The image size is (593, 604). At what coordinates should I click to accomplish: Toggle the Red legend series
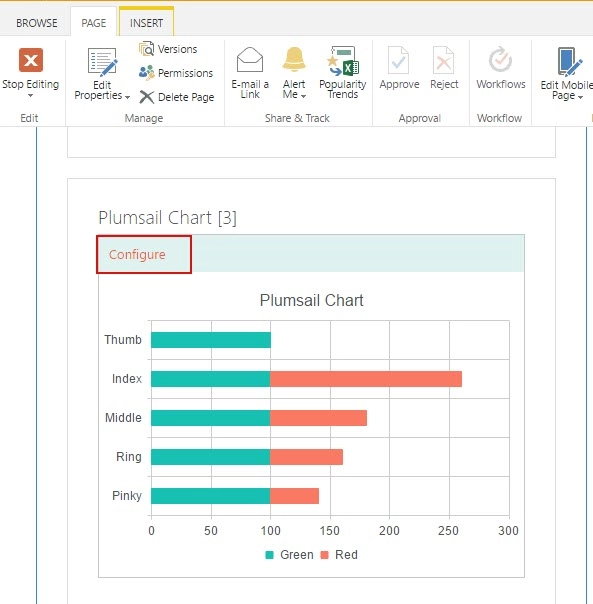point(339,555)
